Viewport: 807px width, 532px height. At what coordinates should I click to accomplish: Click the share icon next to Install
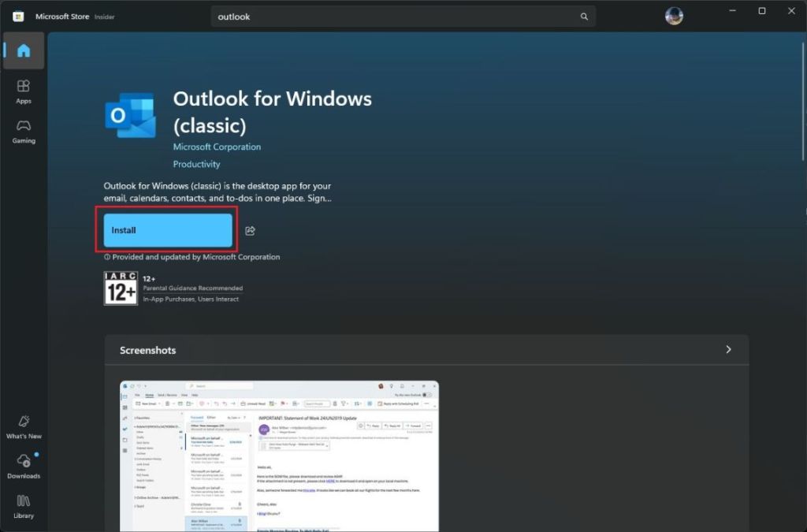point(250,229)
